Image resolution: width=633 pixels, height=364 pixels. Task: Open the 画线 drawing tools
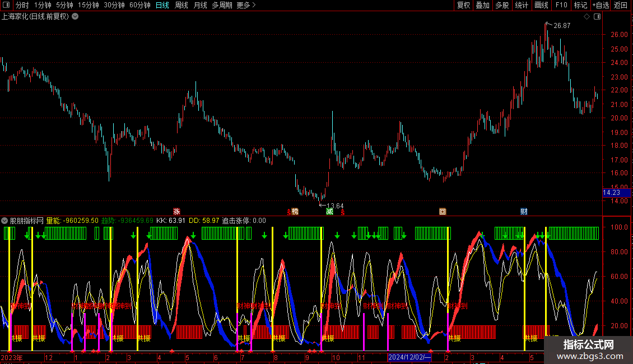point(541,5)
